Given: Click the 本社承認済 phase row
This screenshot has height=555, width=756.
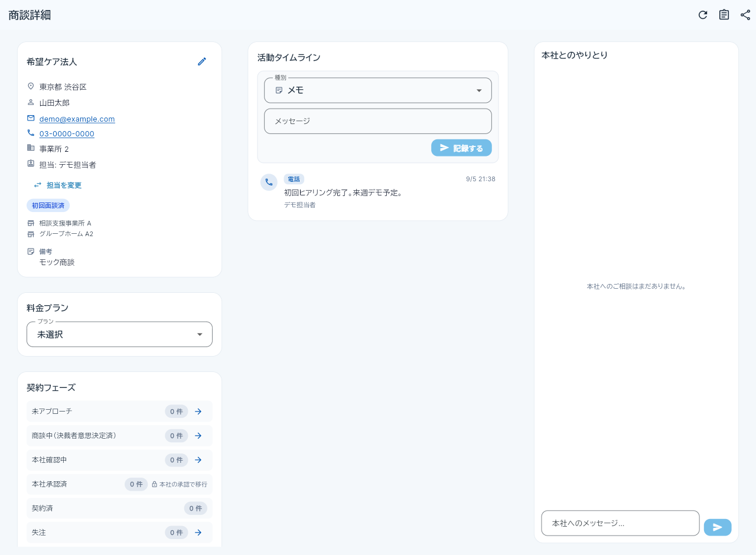Looking at the screenshot, I should (x=119, y=484).
